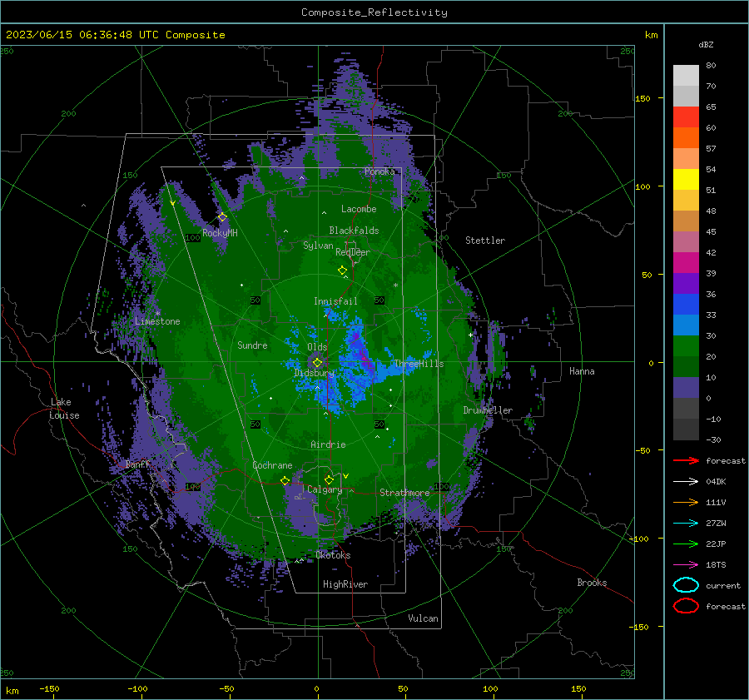Viewport: 749px width, 700px height.
Task: Click the Drumheller label
Action: coord(488,410)
